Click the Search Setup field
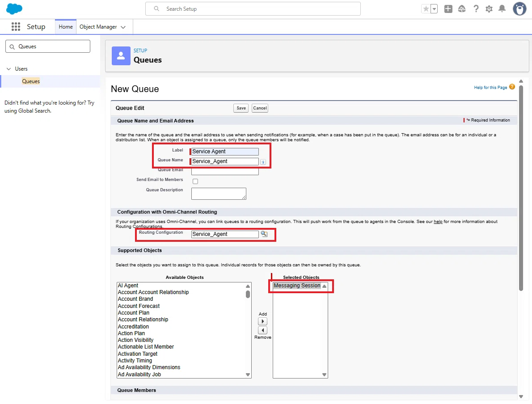Image resolution: width=532 pixels, height=404 pixels. tap(253, 9)
